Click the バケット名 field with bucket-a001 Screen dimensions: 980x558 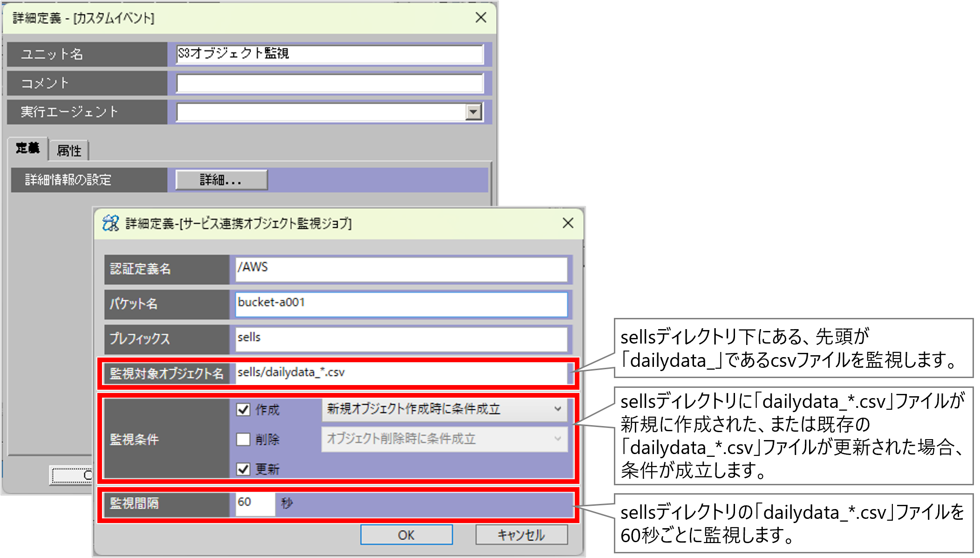[401, 304]
